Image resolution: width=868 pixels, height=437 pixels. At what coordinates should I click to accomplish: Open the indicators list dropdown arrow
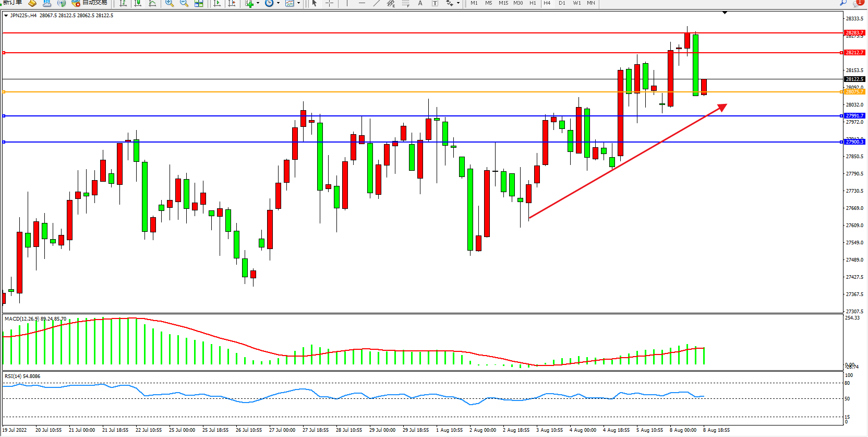coord(258,3)
